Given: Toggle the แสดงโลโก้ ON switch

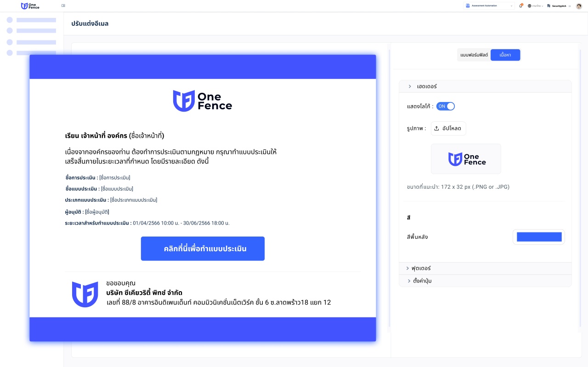Looking at the screenshot, I should pos(445,106).
